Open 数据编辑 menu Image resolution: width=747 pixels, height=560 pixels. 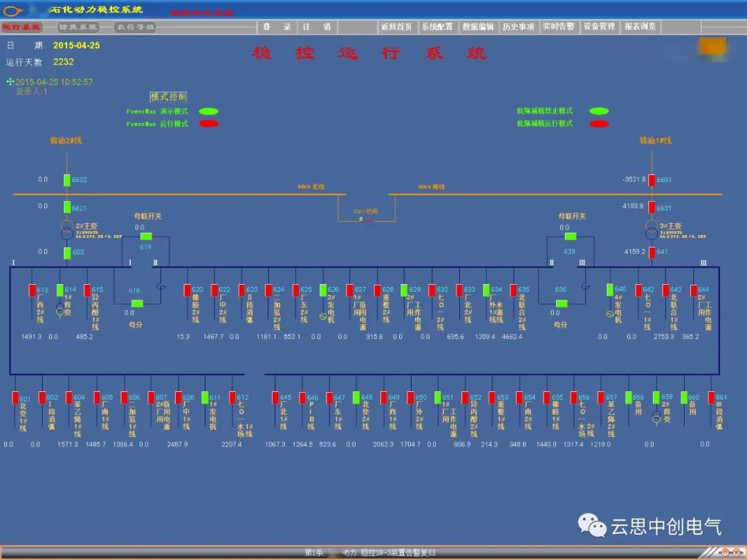pyautogui.click(x=478, y=27)
